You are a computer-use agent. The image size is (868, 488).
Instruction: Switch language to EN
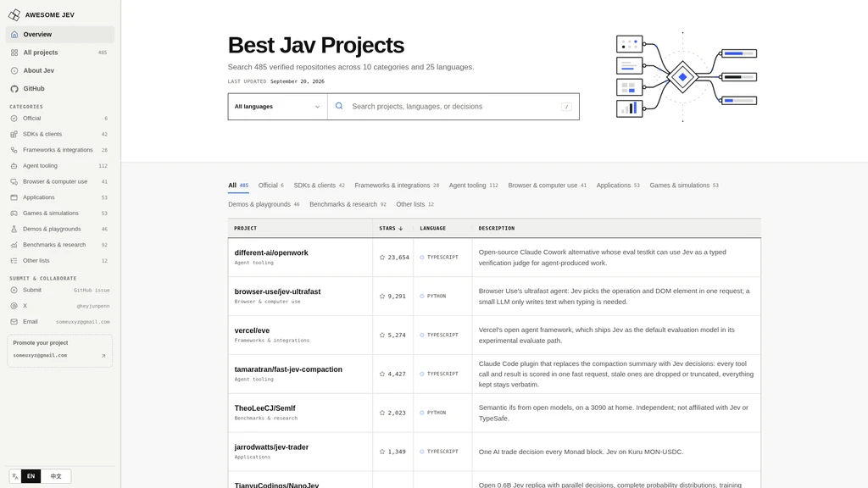coord(31,476)
